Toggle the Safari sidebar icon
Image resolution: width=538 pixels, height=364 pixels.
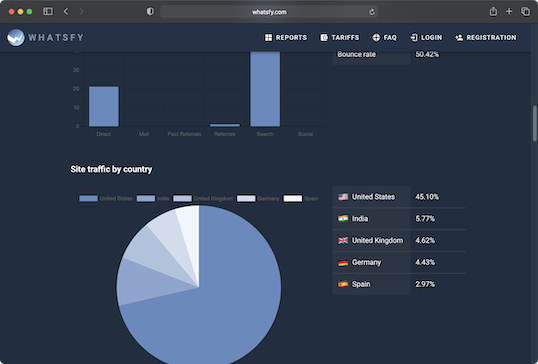[48, 12]
